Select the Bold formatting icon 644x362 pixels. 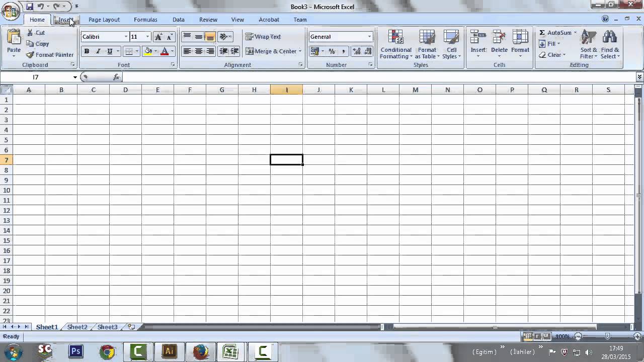tap(86, 51)
